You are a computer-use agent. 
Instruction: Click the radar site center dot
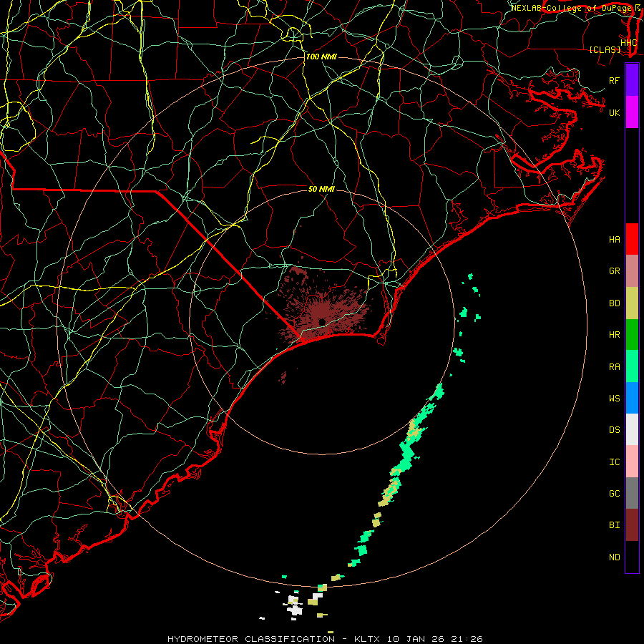click(x=322, y=321)
